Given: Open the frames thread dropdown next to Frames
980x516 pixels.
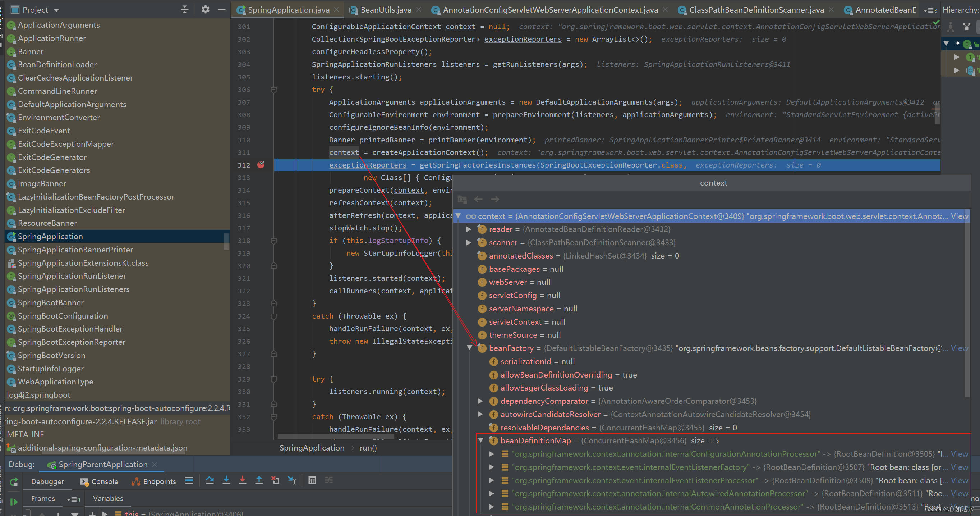Looking at the screenshot, I should [x=73, y=499].
